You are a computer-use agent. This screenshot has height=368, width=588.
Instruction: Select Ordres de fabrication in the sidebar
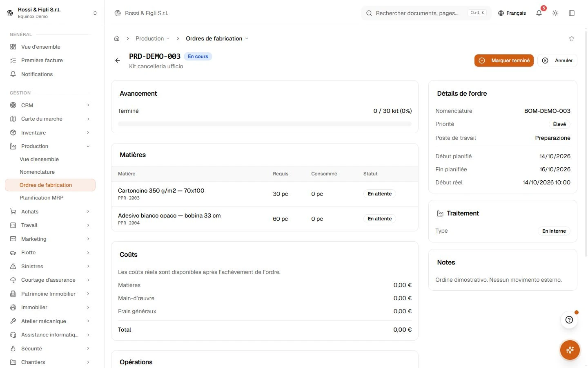50,185
